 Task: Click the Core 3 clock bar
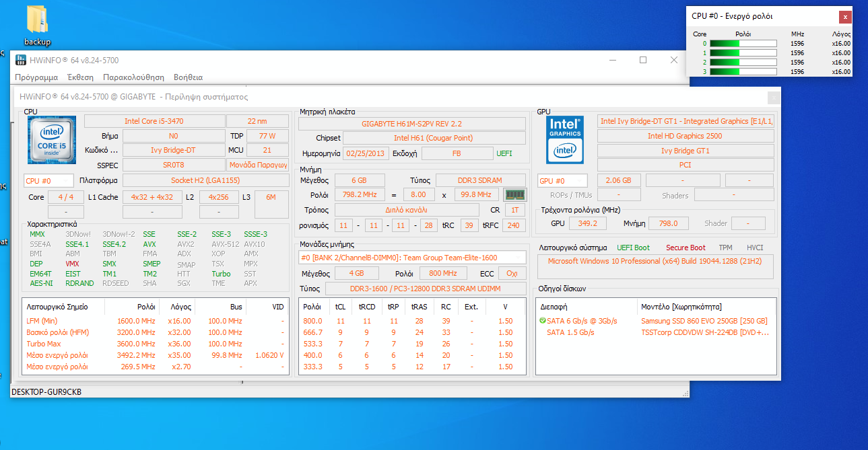(743, 71)
